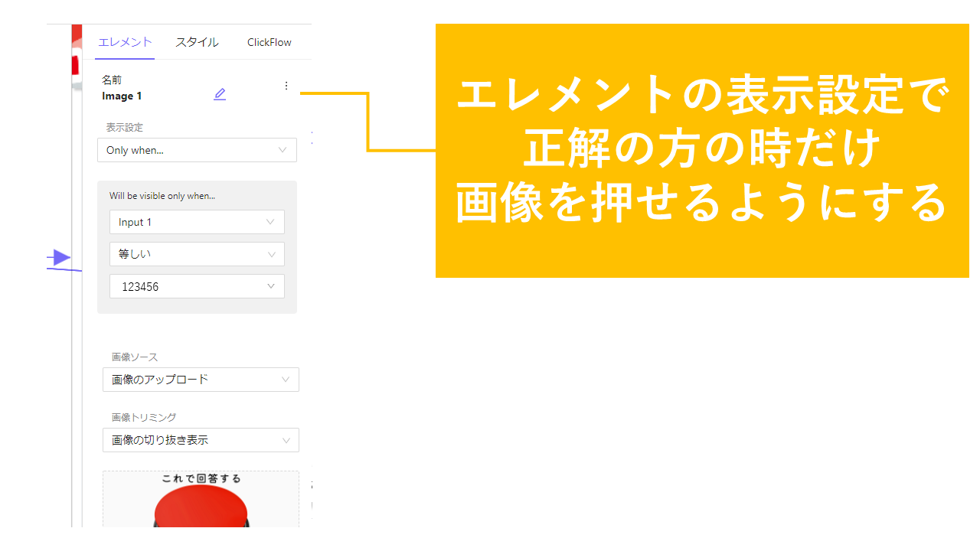Click the purple arrow on the canvas edge
Image resolution: width=980 pixels, height=551 pixels.
click(x=61, y=258)
